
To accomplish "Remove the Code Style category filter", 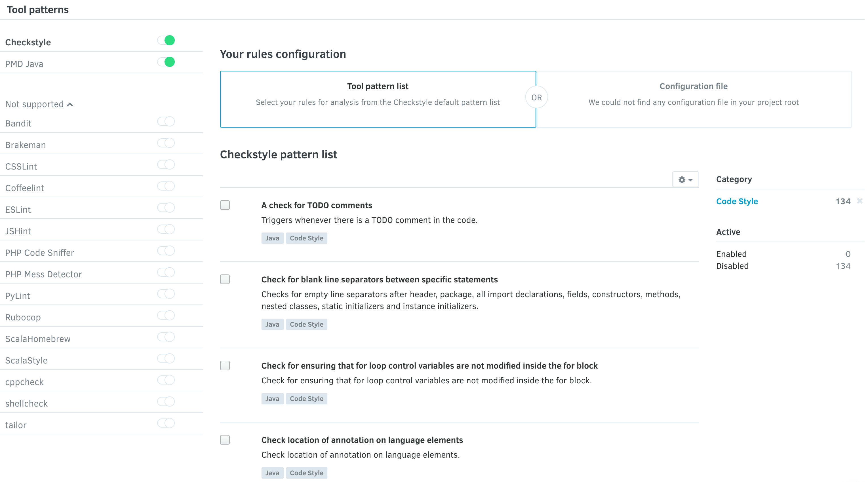I will click(x=859, y=201).
